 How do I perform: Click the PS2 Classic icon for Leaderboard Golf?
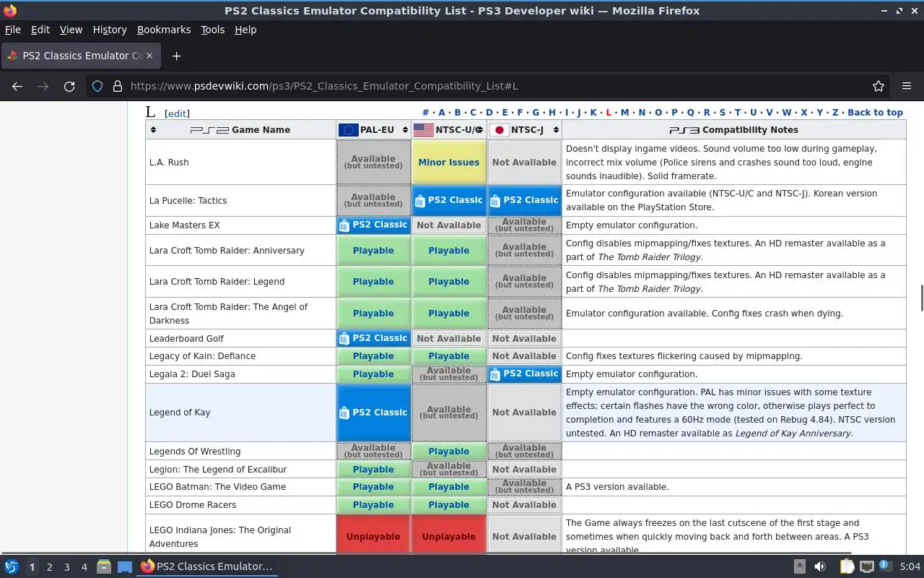(344, 338)
